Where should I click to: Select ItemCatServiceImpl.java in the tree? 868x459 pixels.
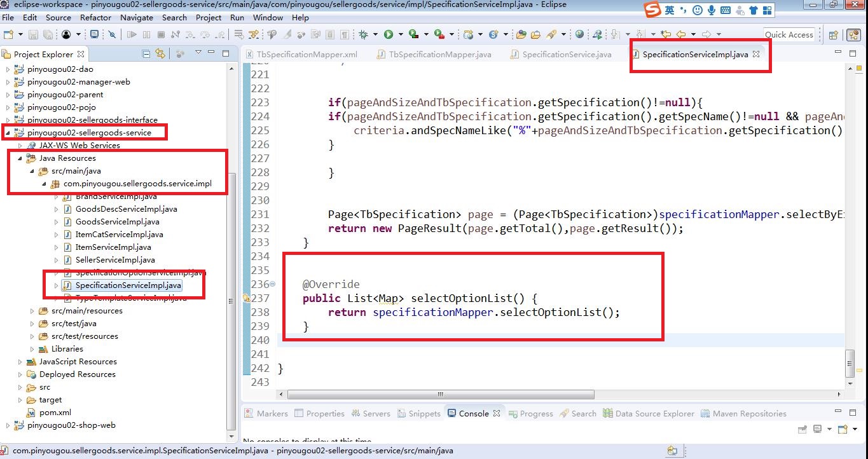(119, 235)
